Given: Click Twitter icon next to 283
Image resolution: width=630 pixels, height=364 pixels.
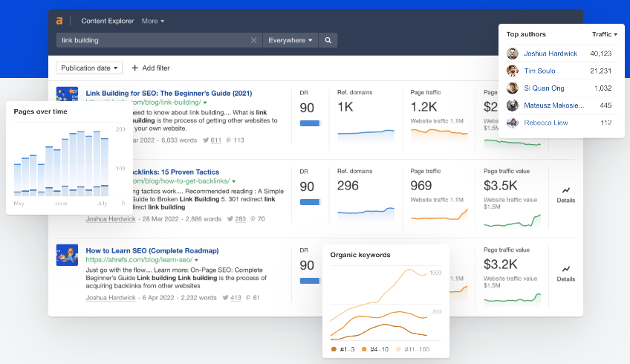Looking at the screenshot, I should pos(230,219).
